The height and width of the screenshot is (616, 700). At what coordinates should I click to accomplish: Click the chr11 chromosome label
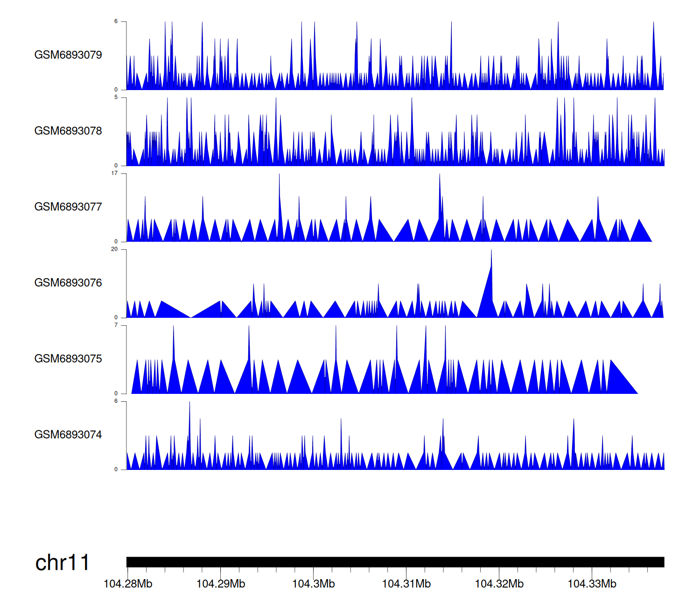pyautogui.click(x=62, y=563)
